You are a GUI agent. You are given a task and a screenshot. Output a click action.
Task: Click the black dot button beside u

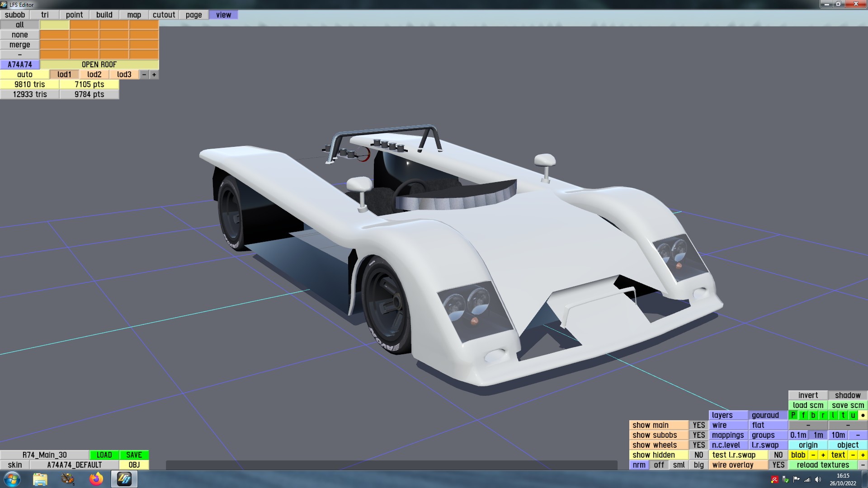[863, 415]
